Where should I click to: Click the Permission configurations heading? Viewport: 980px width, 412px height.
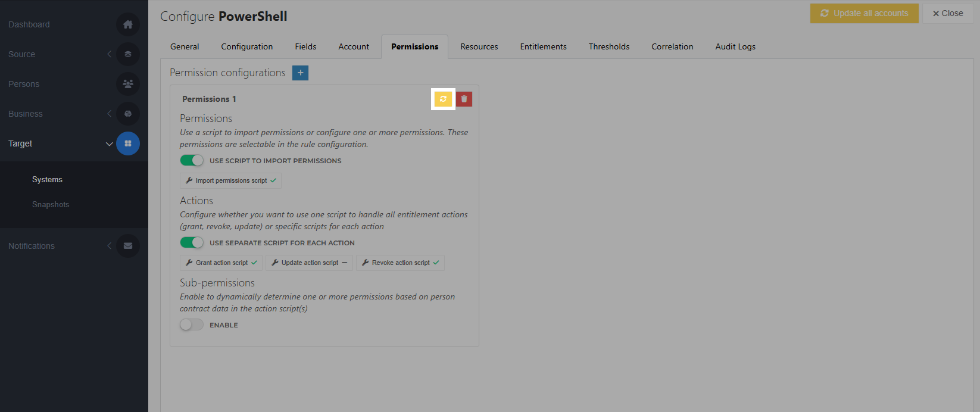point(227,73)
